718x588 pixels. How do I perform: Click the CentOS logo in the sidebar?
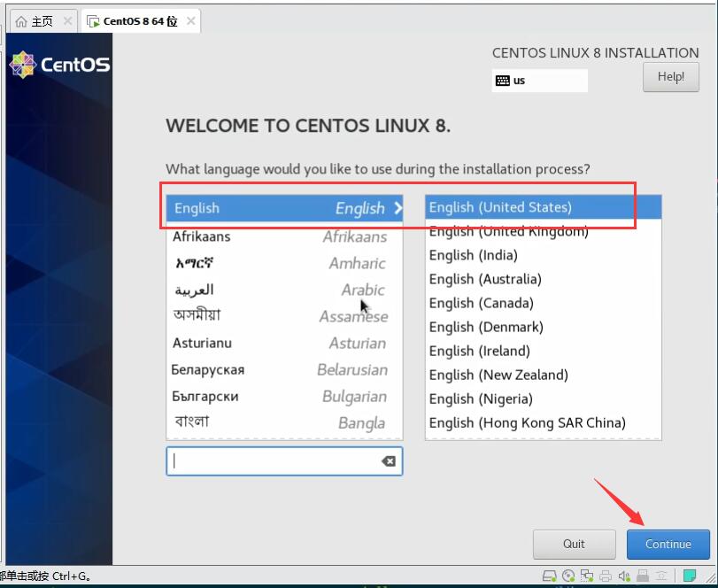[59, 65]
